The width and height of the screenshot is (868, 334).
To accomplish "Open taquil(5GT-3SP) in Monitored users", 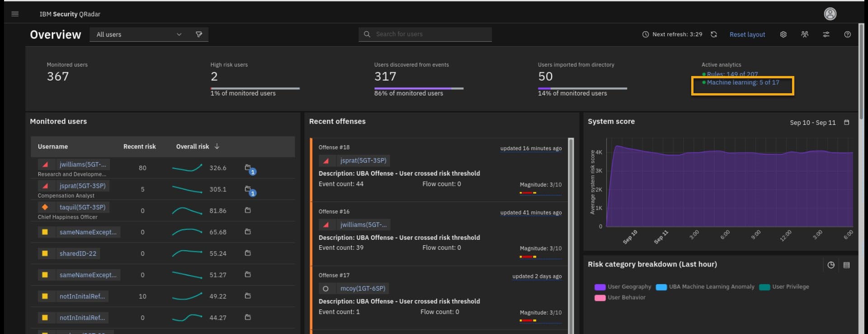I will [x=82, y=207].
